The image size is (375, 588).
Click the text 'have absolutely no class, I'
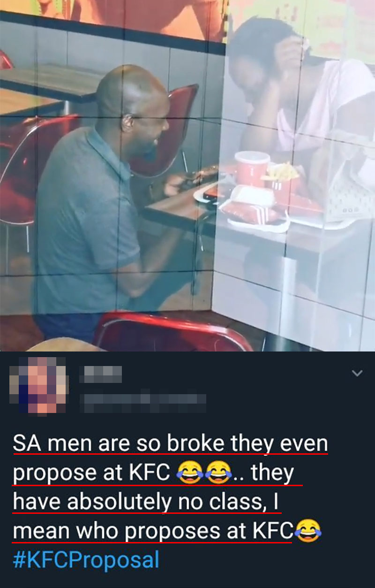tap(146, 502)
